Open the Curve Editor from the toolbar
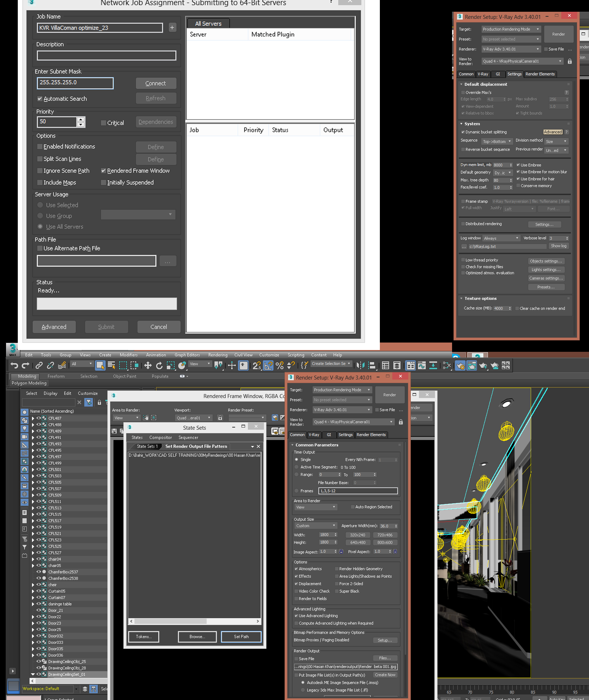Image resolution: width=589 pixels, height=700 pixels. (422, 365)
